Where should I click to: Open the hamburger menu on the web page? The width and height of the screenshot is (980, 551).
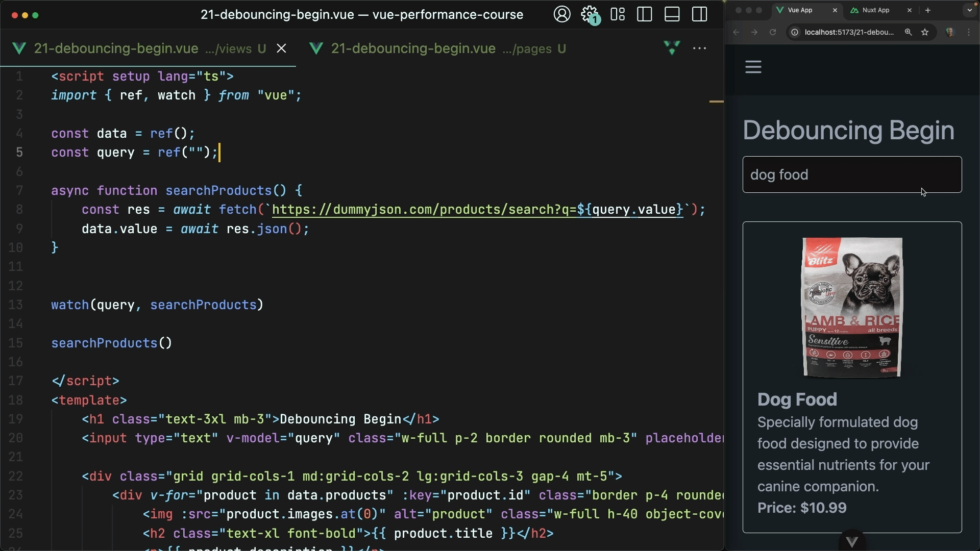753,67
